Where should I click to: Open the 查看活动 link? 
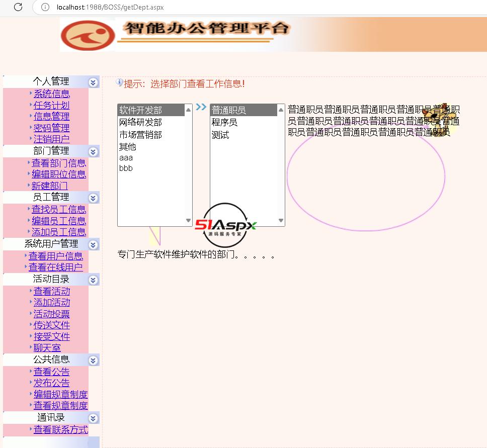point(51,291)
